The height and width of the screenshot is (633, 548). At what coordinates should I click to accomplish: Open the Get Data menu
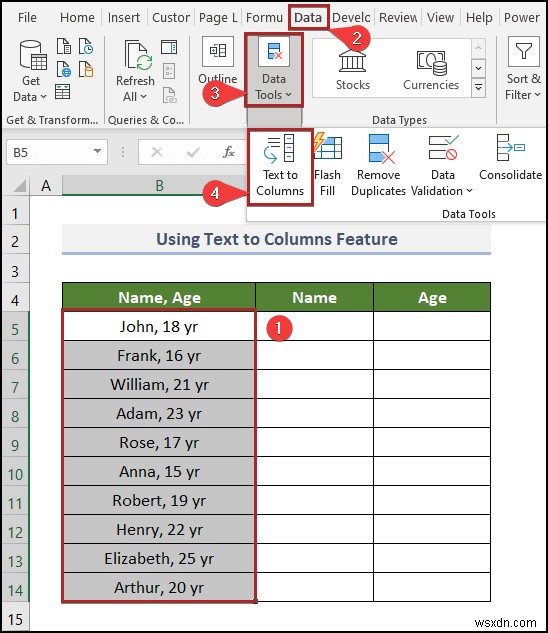coord(31,72)
